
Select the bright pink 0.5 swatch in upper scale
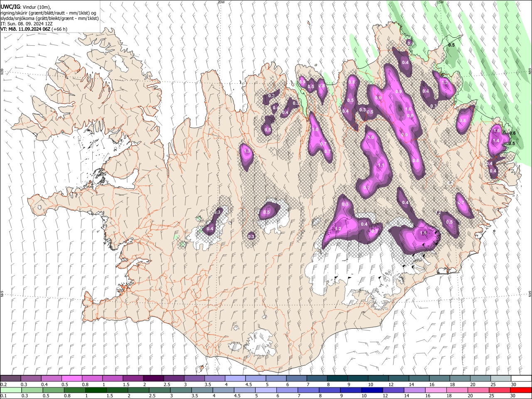coord(71,379)
